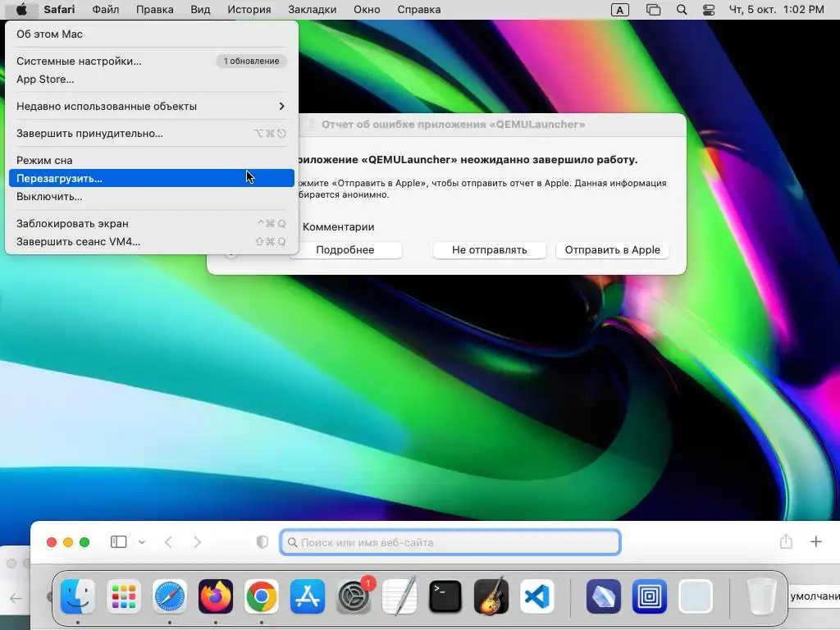Launch Safari from the Dock

tap(170, 596)
